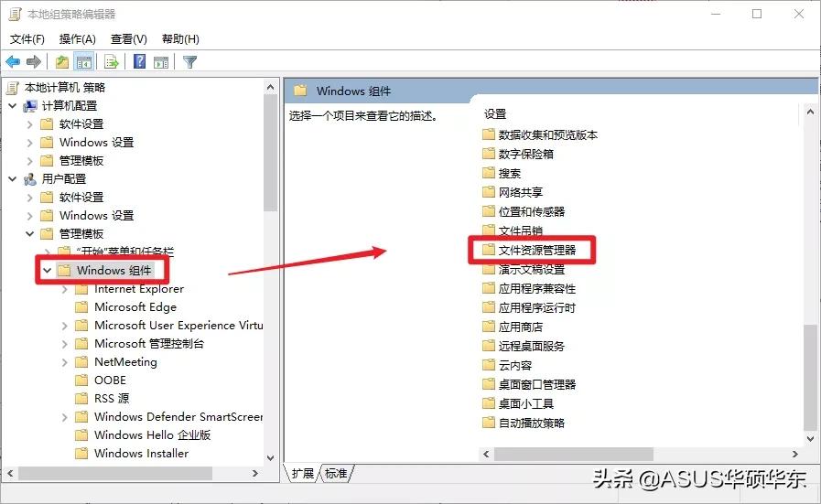Screen dimensions: 821x504
Task: Collapse the Windows 组件 tree node
Action: pos(47,270)
